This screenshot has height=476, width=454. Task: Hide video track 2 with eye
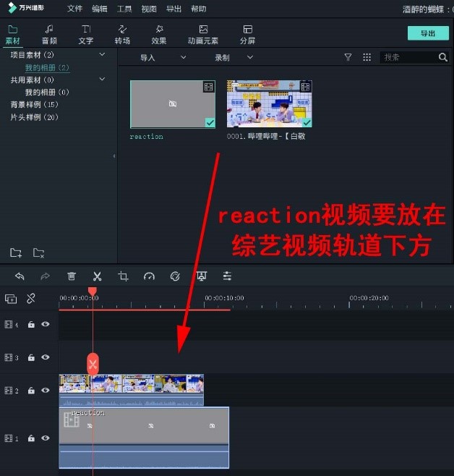[x=46, y=390]
